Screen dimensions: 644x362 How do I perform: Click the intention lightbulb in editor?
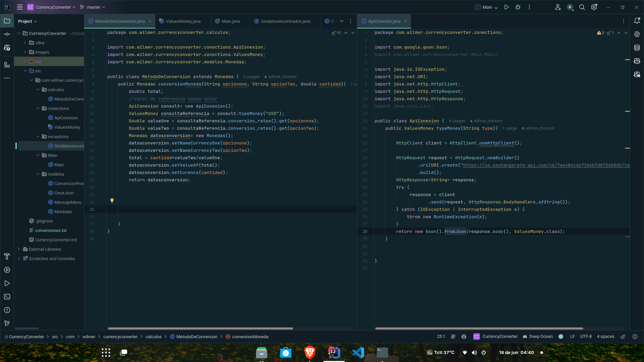coord(112,201)
